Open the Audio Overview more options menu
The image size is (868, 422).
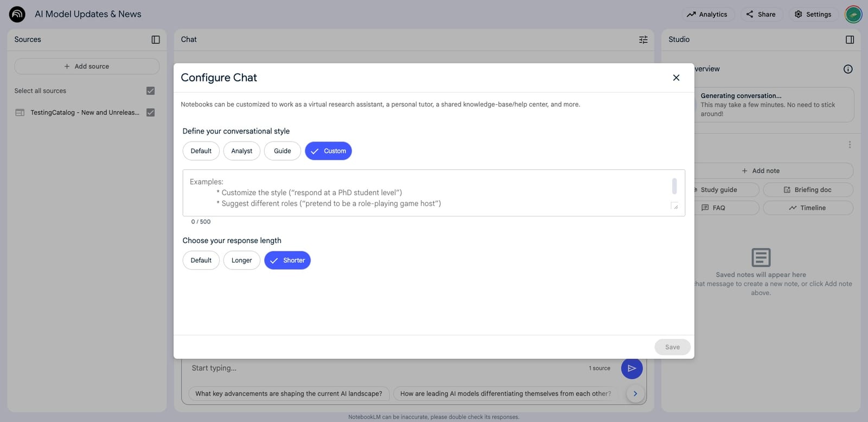850,144
